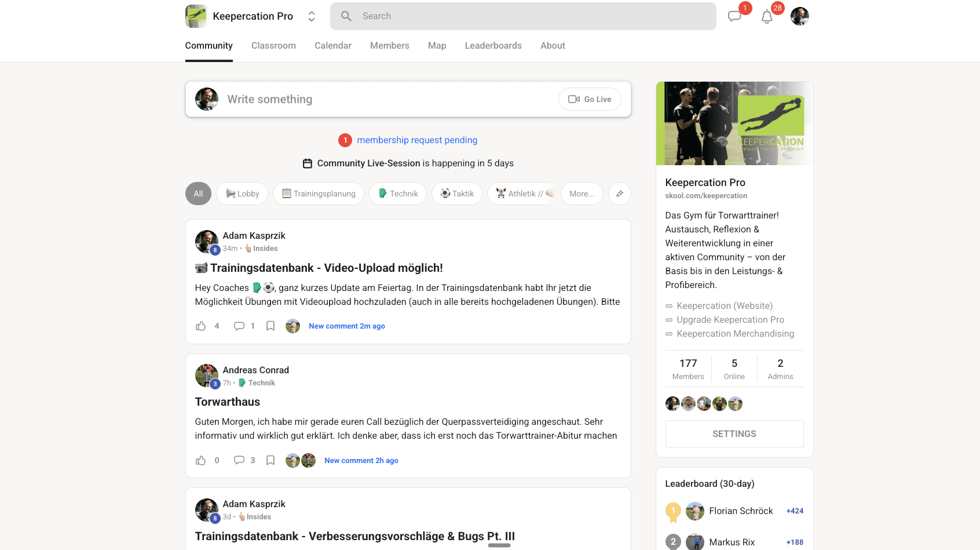
Task: Open the group SETTINGS button
Action: (x=734, y=434)
